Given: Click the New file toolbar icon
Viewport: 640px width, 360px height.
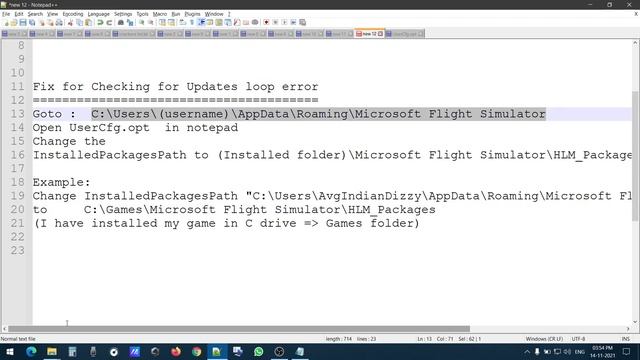Looking at the screenshot, I should 6,22.
